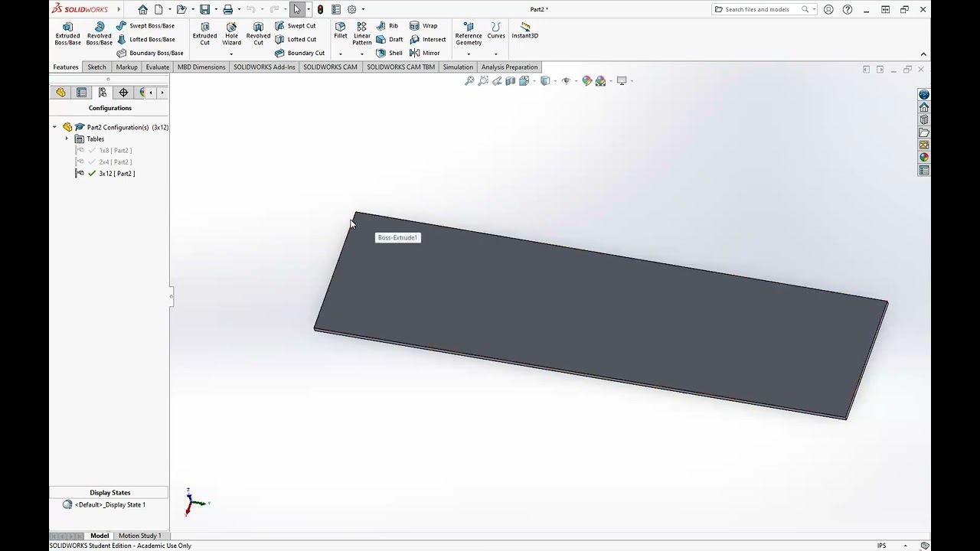This screenshot has width=980, height=551.
Task: Select the Wrap tool
Action: click(423, 26)
